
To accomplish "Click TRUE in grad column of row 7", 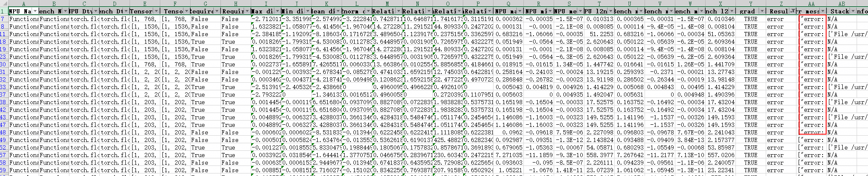I will (751, 19).
